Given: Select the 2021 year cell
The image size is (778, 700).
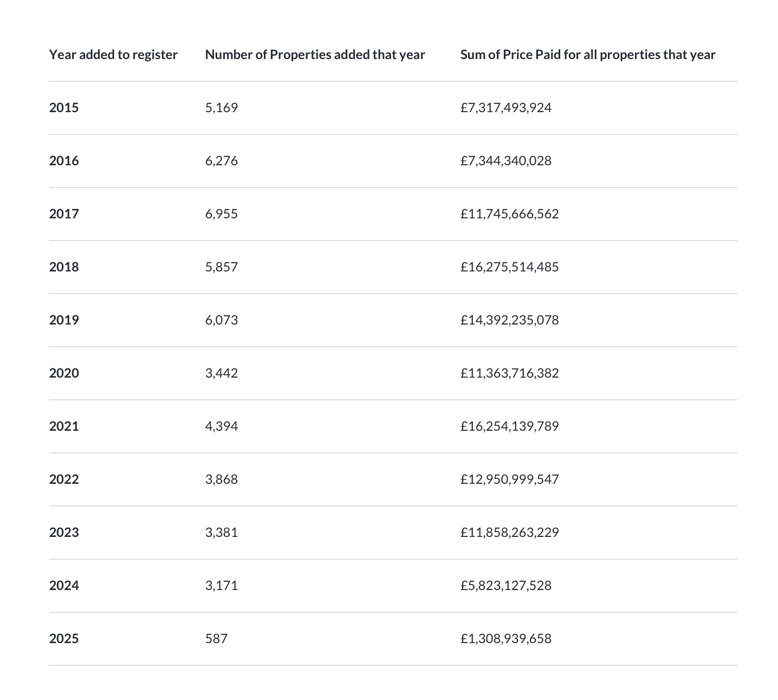Looking at the screenshot, I should pyautogui.click(x=64, y=426).
